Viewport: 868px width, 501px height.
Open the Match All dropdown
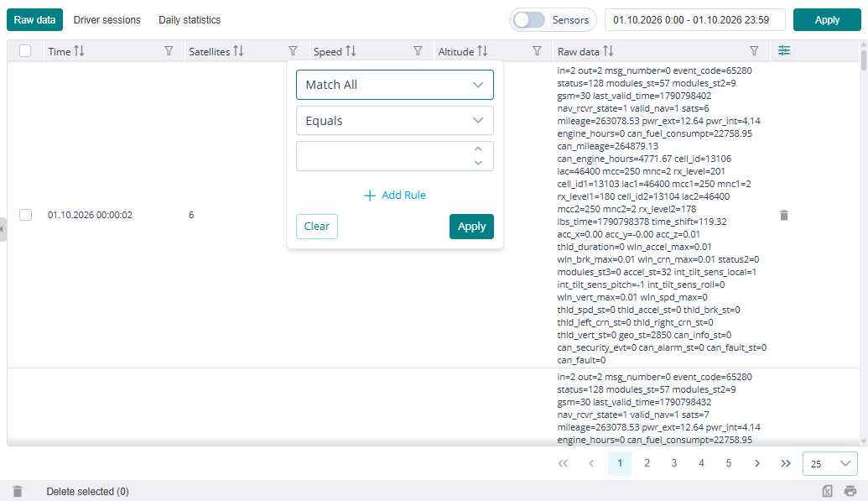pyautogui.click(x=395, y=85)
